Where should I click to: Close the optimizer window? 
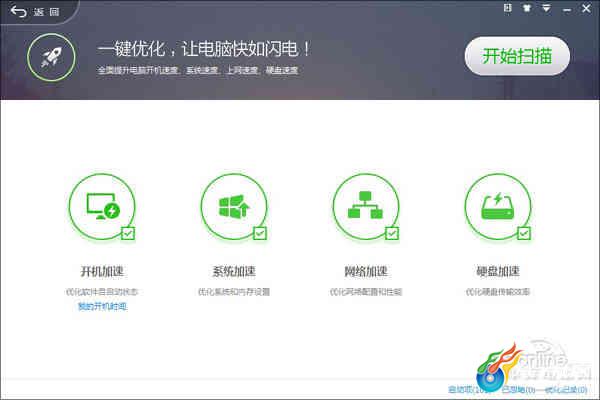tap(586, 8)
